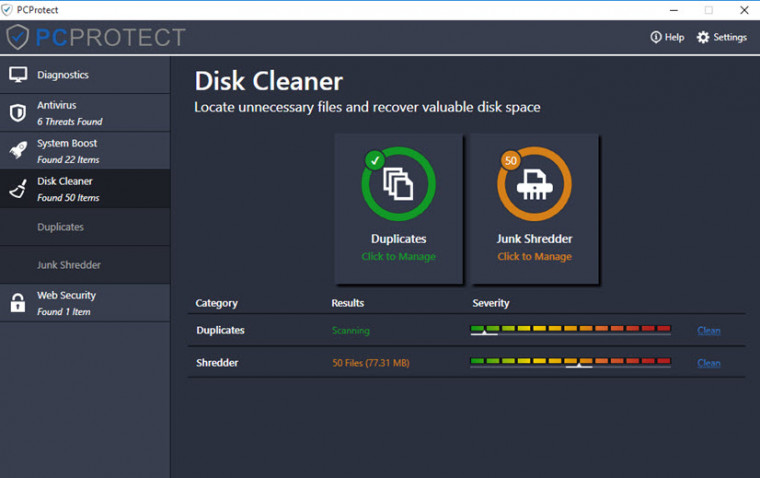Click 'Found 1 Item' under Web Security
This screenshot has height=478, width=760.
63,312
